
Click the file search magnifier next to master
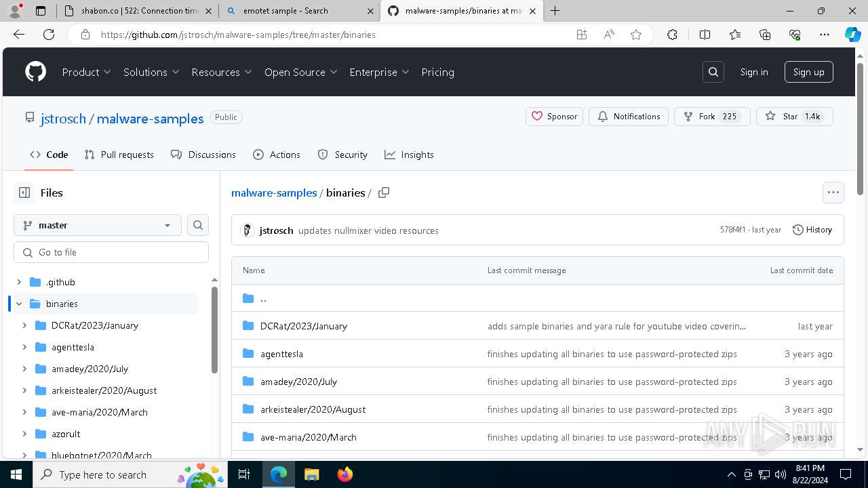pyautogui.click(x=198, y=225)
